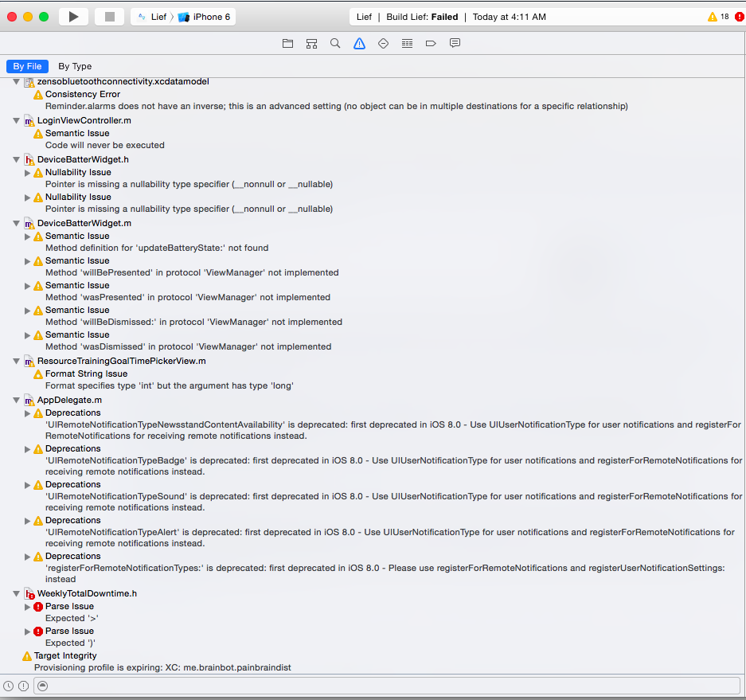Expand the 'willBeDismissed:' not implemented issue

[28, 311]
